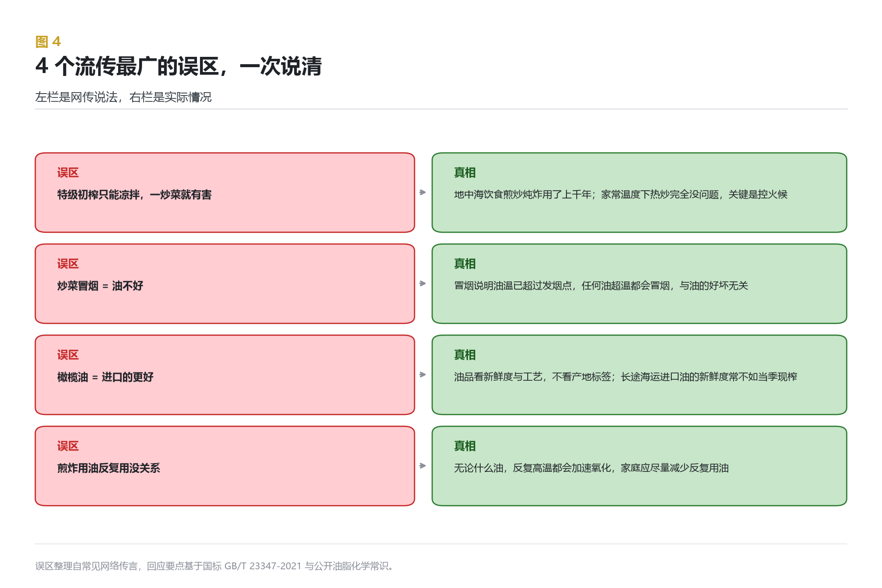Click the subtitle 左栏是网传说法，右栏是实际情况
The height and width of the screenshot is (588, 882).
point(123,97)
